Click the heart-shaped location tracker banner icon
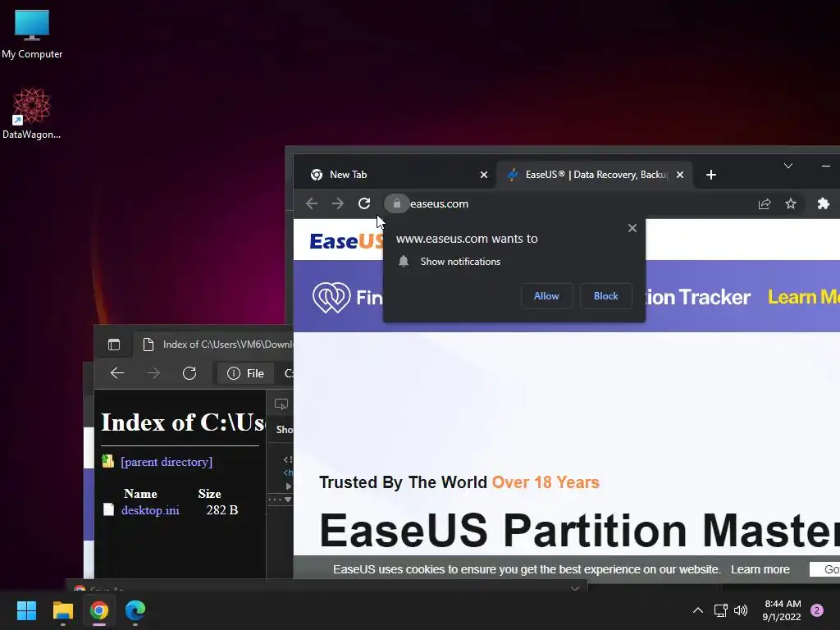The image size is (840, 630). pos(331,297)
